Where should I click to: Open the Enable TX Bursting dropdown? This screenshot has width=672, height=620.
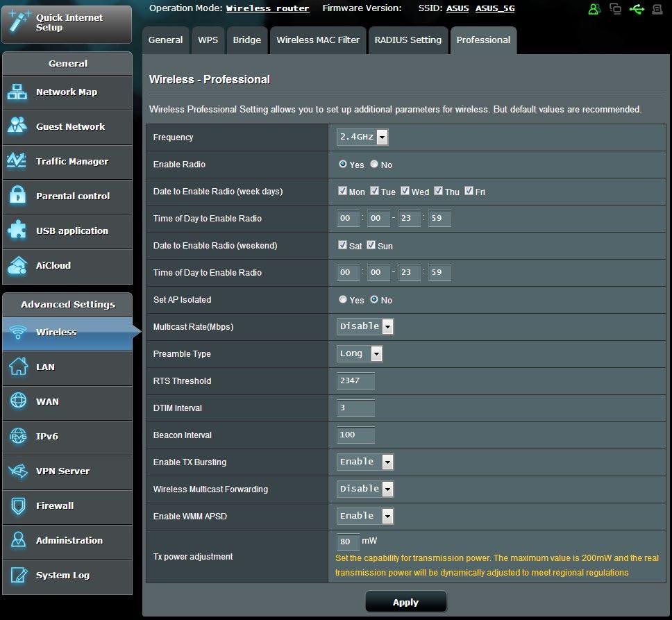[x=365, y=462]
